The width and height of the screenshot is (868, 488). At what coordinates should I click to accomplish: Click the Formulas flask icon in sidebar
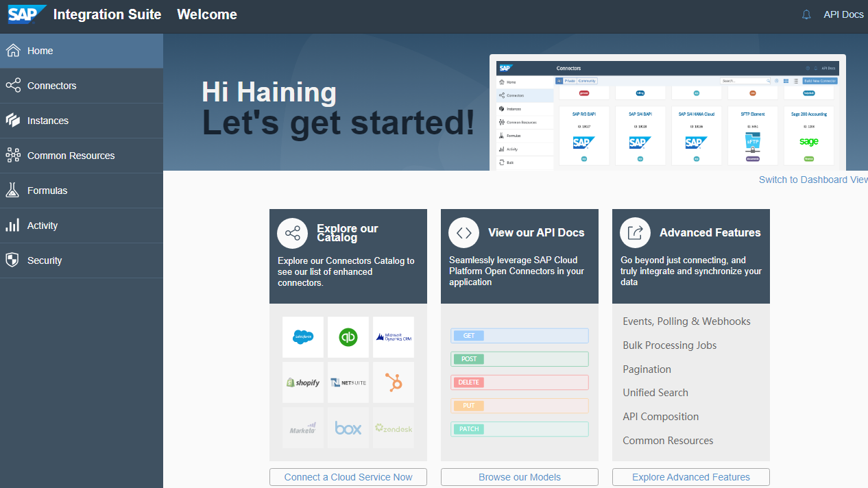[12, 191]
